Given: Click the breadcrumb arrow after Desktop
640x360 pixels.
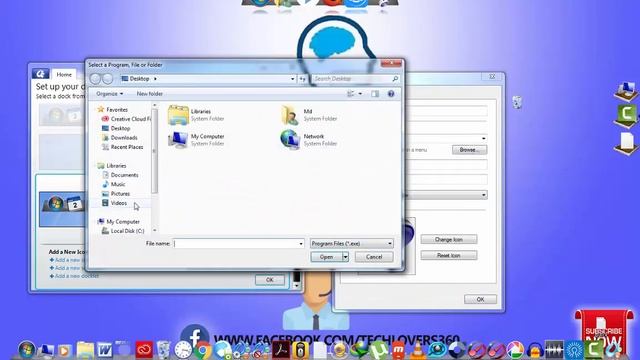Looking at the screenshot, I should 155,79.
